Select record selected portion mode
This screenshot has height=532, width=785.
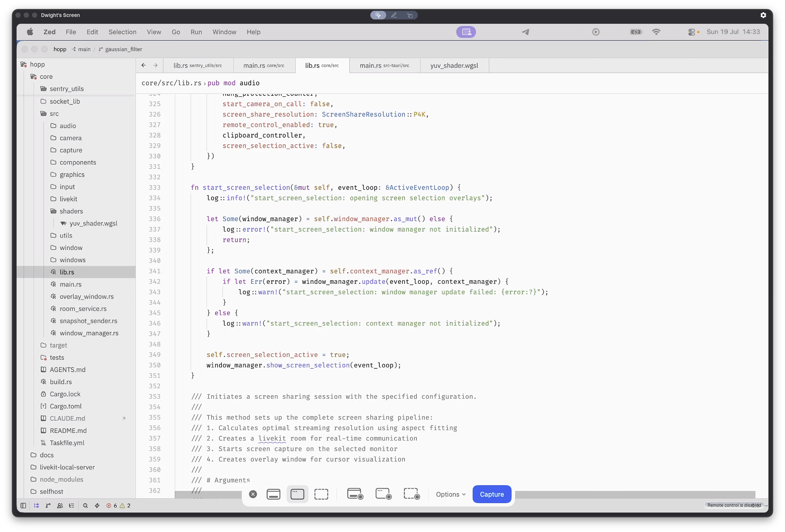[412, 494]
